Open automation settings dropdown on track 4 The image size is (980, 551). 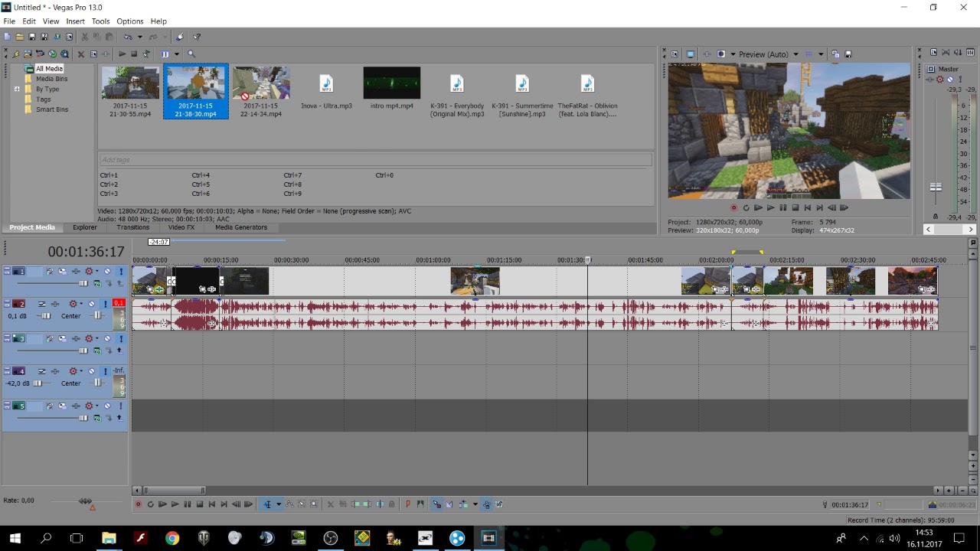tap(81, 371)
